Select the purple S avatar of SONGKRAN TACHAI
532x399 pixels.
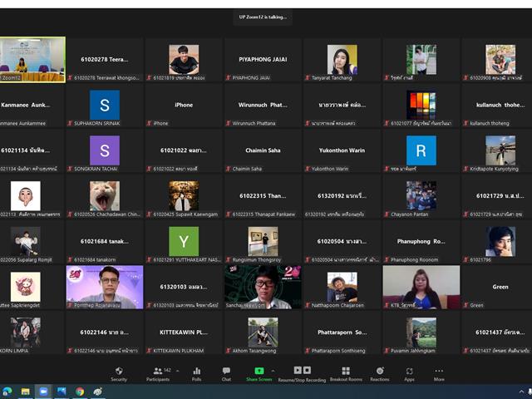click(x=105, y=150)
